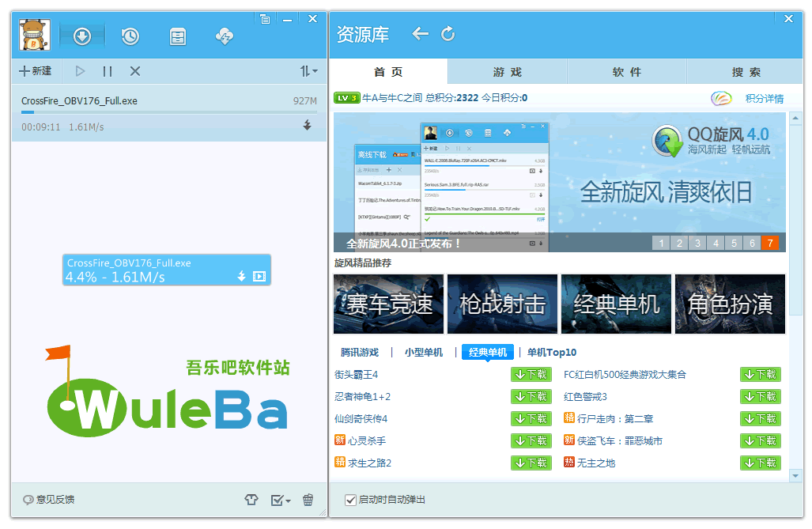Viewport: 812px width, 529px height.
Task: Start the selected download task
Action: click(x=81, y=71)
